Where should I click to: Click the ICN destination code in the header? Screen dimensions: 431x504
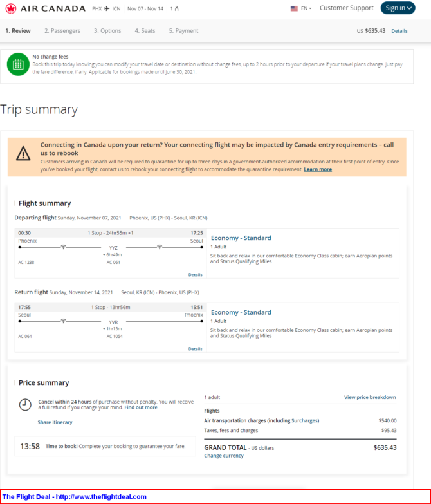pyautogui.click(x=116, y=8)
